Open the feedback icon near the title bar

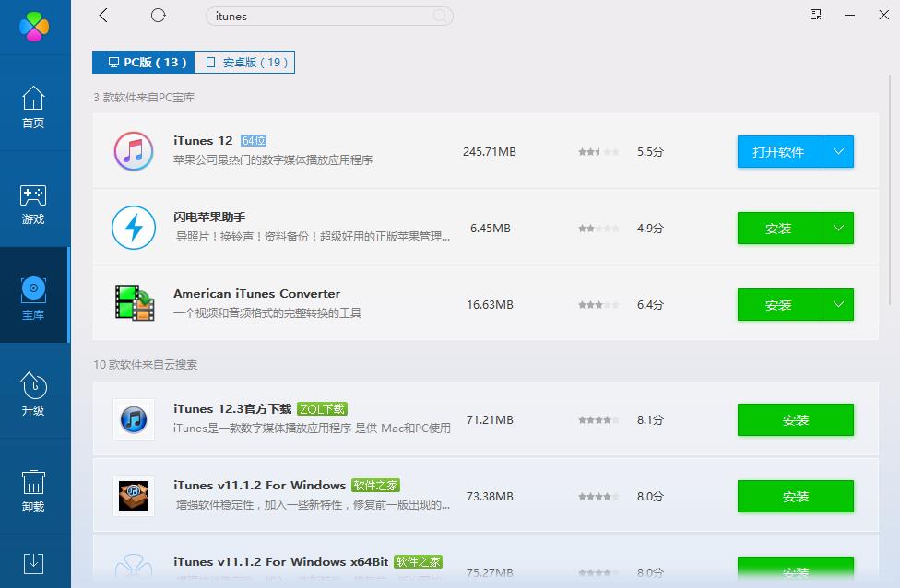pos(814,15)
